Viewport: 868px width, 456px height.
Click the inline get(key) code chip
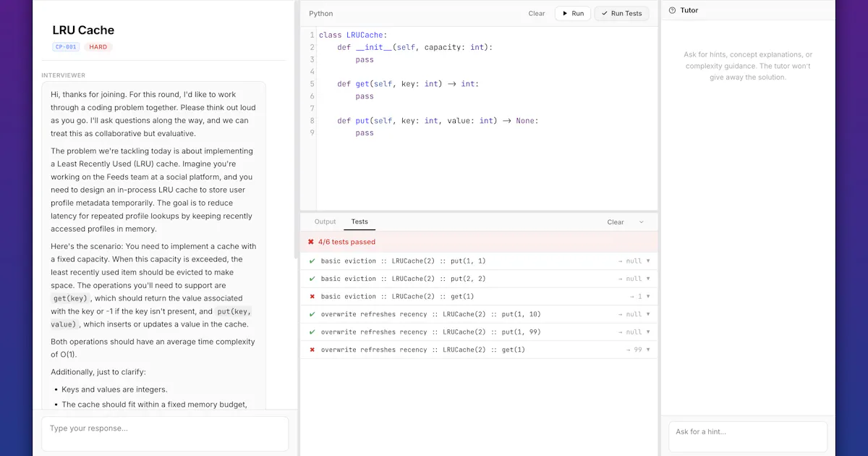(x=71, y=298)
